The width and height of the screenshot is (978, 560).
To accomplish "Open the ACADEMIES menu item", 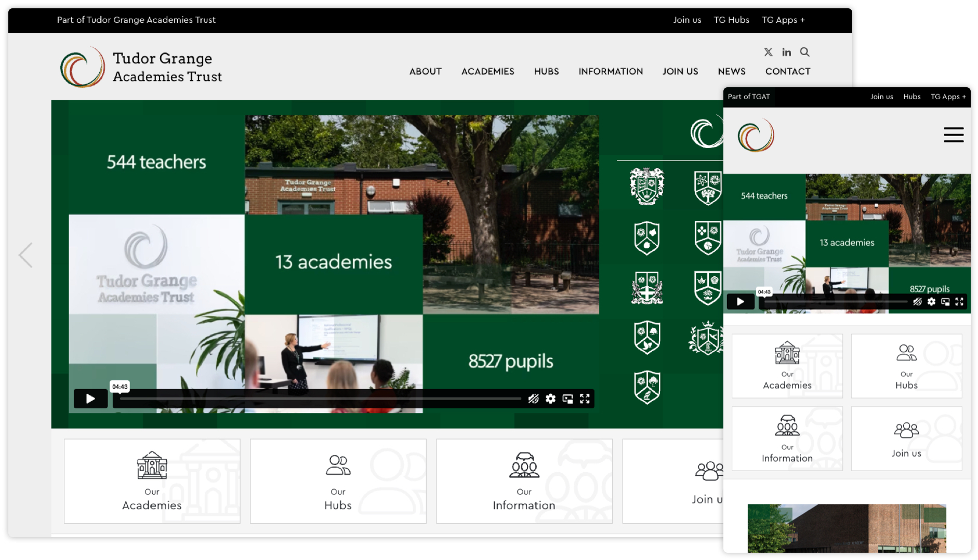I will tap(487, 71).
